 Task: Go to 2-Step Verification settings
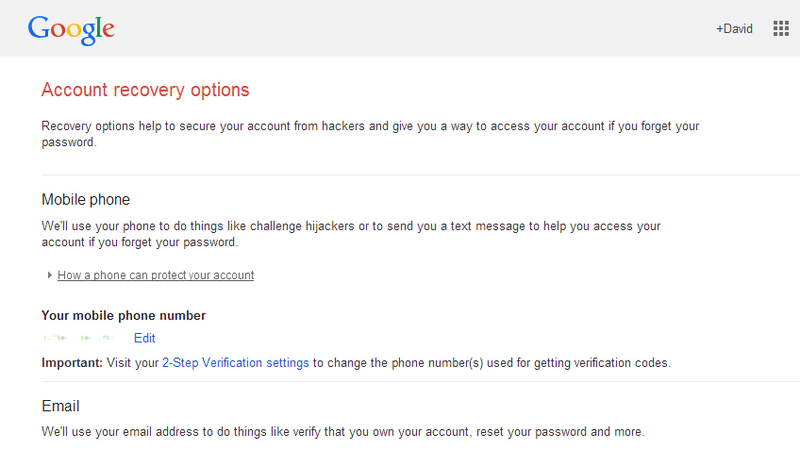coord(236,363)
